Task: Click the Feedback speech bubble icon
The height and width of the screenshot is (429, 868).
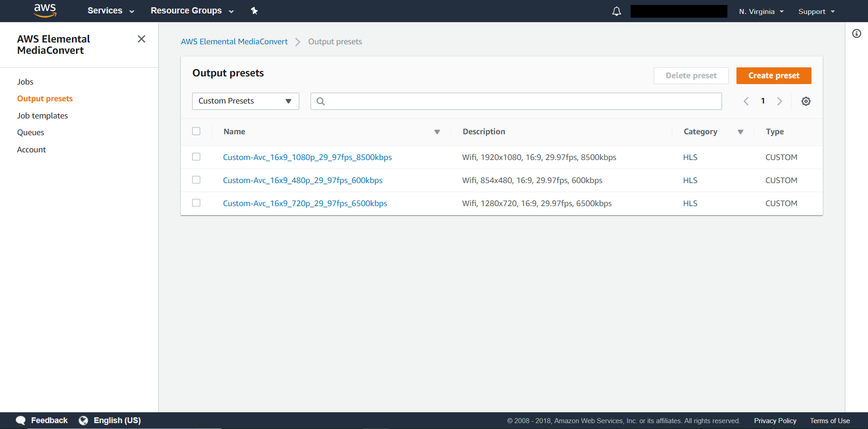Action: tap(21, 420)
